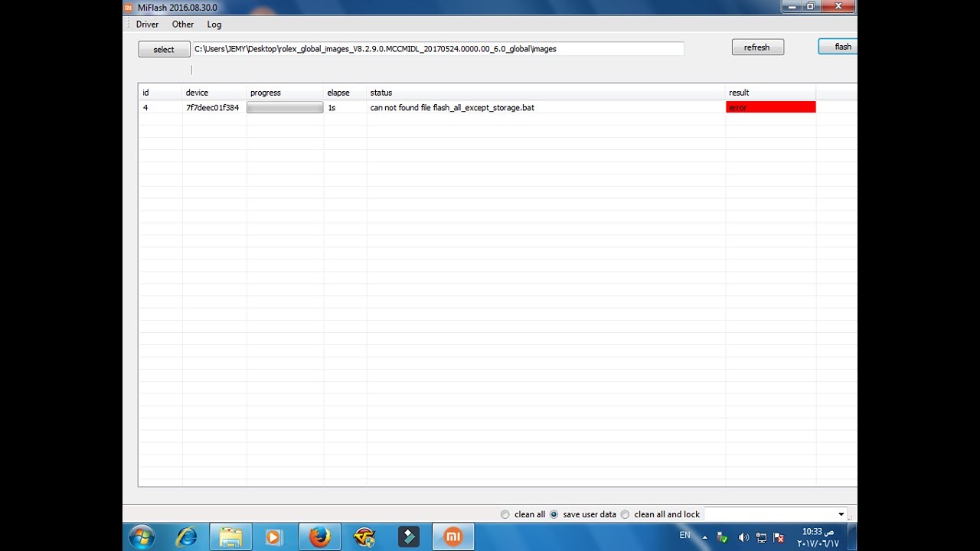Open Action Center flag icon
The height and width of the screenshot is (551, 980).
click(779, 537)
